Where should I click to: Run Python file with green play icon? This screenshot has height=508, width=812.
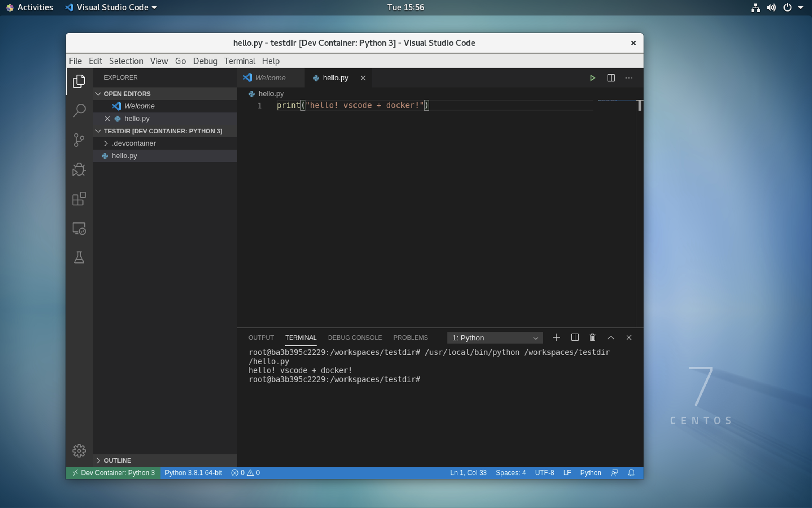tap(593, 78)
